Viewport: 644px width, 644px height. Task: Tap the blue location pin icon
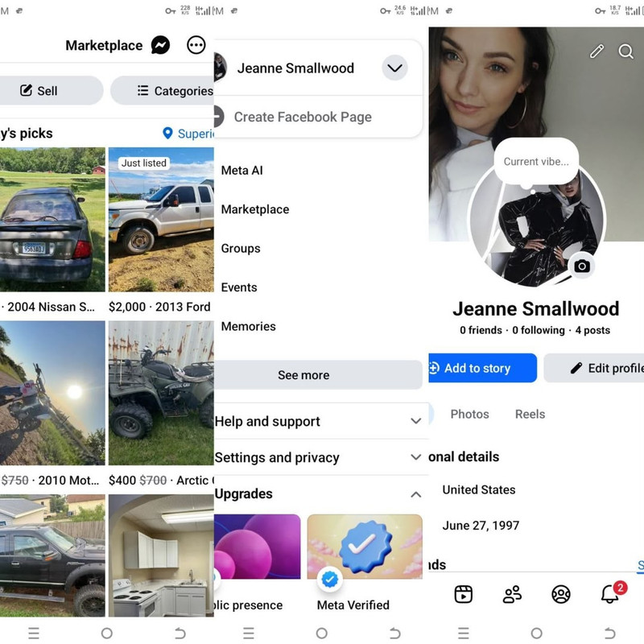pyautogui.click(x=167, y=133)
